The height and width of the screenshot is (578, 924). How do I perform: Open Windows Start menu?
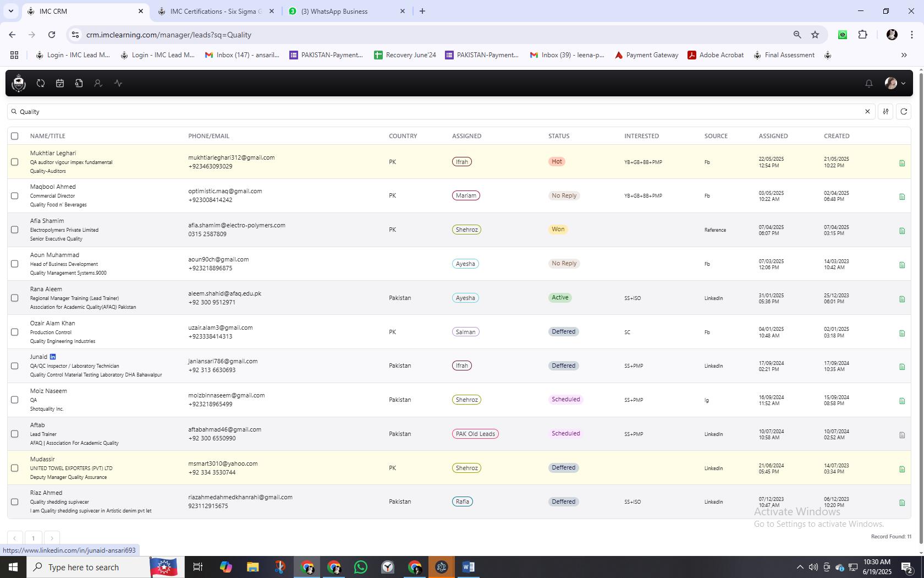(x=13, y=567)
